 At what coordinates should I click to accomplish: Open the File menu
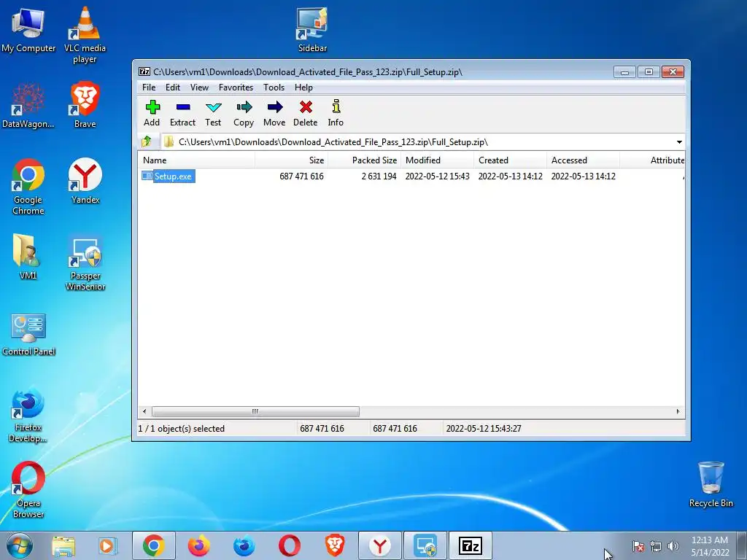click(149, 87)
